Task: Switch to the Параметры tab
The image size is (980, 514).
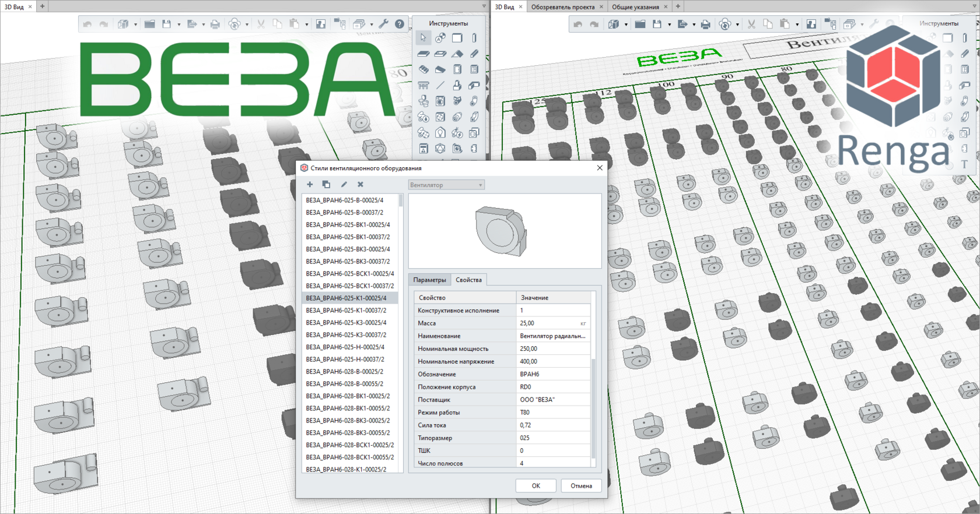Action: click(x=429, y=280)
